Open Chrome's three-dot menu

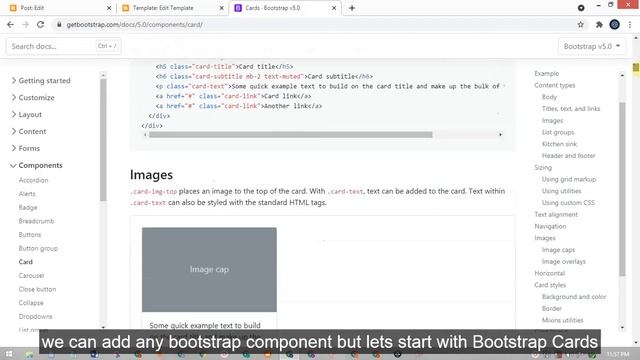point(630,24)
